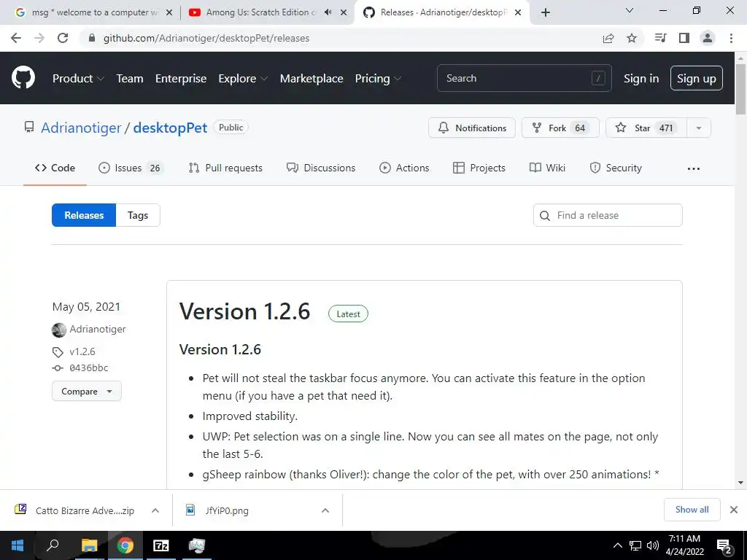Open the desktopPet repository link
The height and width of the screenshot is (560, 747).
click(x=170, y=128)
